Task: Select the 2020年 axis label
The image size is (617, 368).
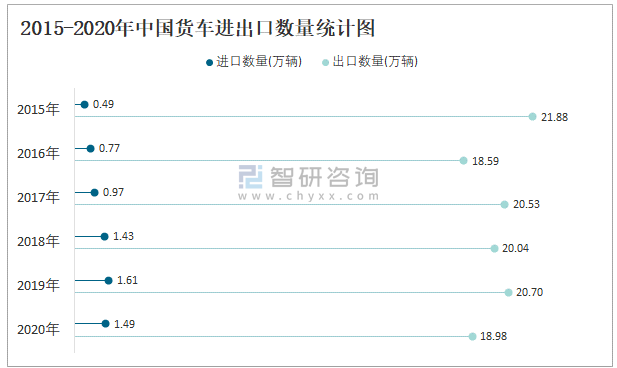Action: pos(38,329)
